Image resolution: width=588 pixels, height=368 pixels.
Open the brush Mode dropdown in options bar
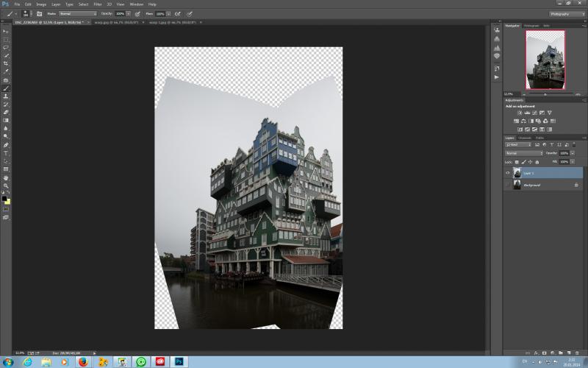78,13
